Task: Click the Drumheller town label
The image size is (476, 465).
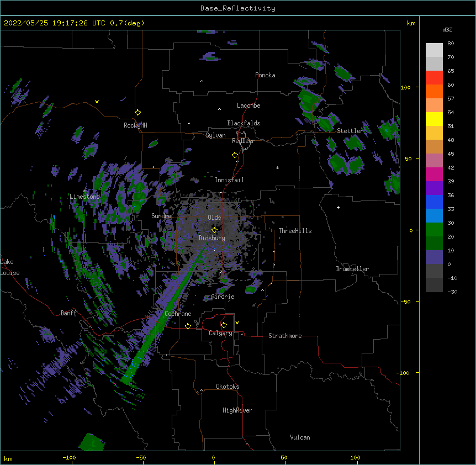Action: pyautogui.click(x=352, y=269)
